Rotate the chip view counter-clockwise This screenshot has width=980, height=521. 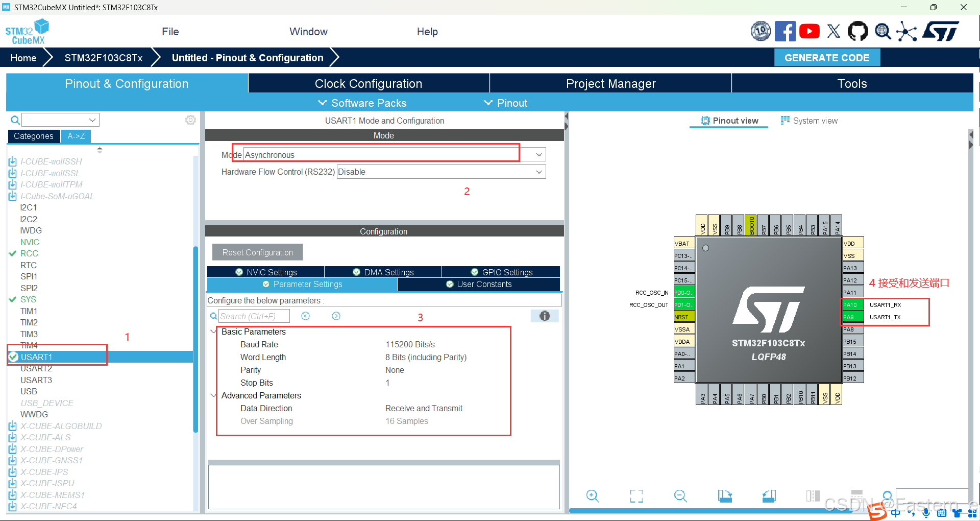pos(769,495)
